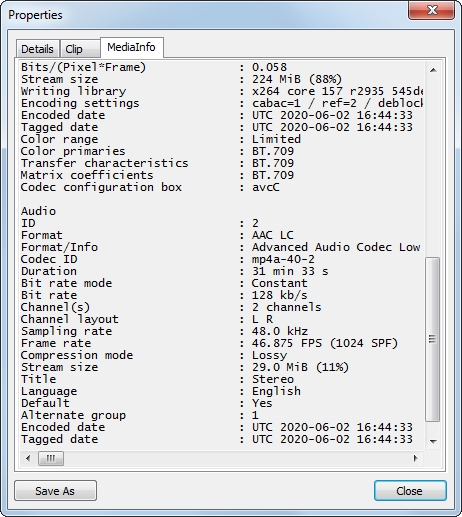The image size is (462, 517).
Task: Click the 'Color range' label
Action: 59,139
